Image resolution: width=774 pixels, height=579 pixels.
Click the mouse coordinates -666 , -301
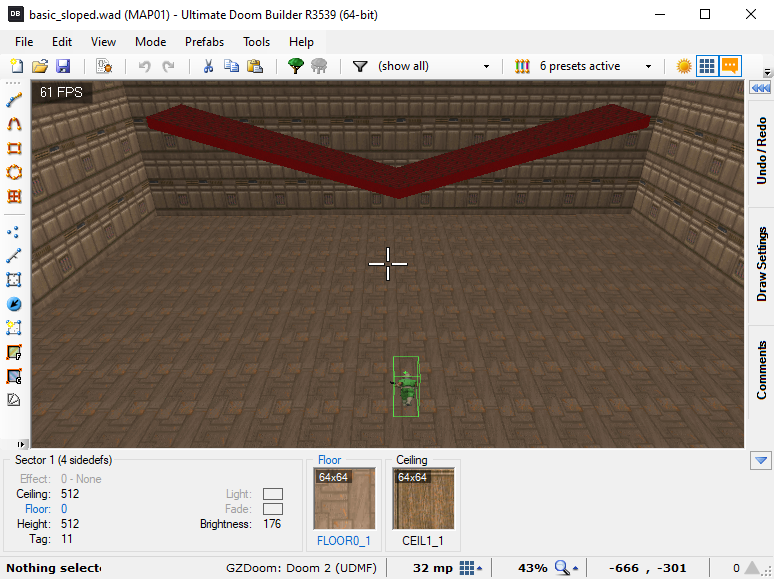coord(648,568)
